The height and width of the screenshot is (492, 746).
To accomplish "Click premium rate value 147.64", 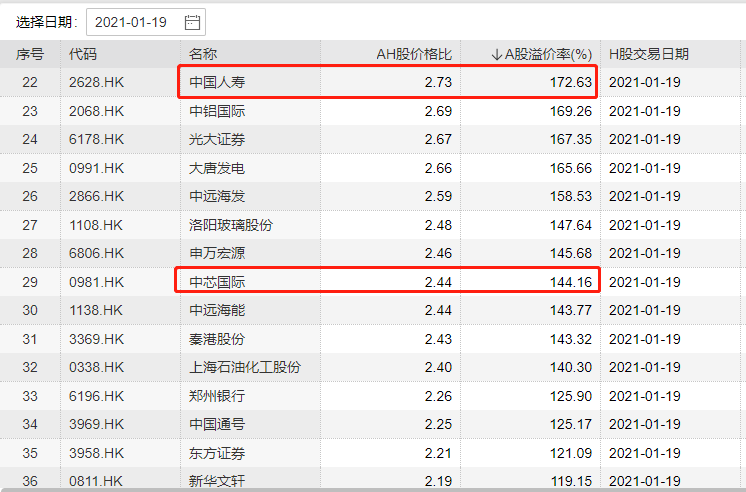I will click(x=571, y=225).
